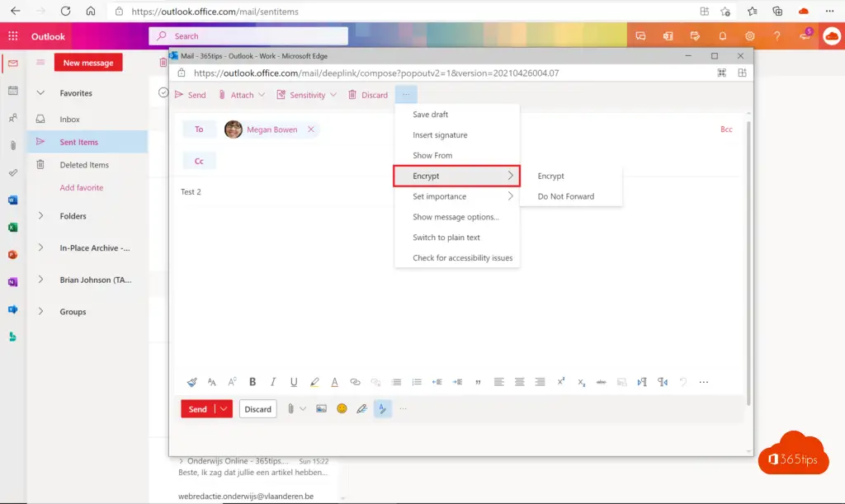
Task: Open the Calendar icon in the left rail
Action: [12, 91]
